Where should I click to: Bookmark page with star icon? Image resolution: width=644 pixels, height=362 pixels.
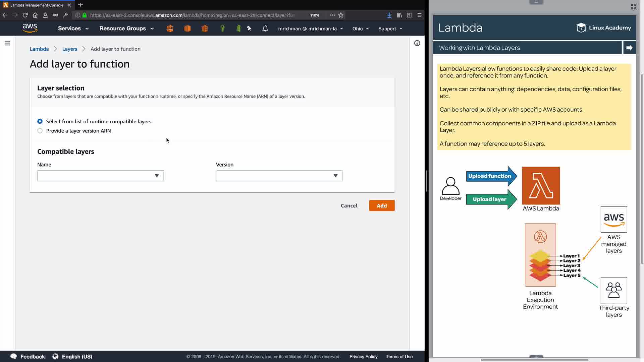[x=341, y=15]
